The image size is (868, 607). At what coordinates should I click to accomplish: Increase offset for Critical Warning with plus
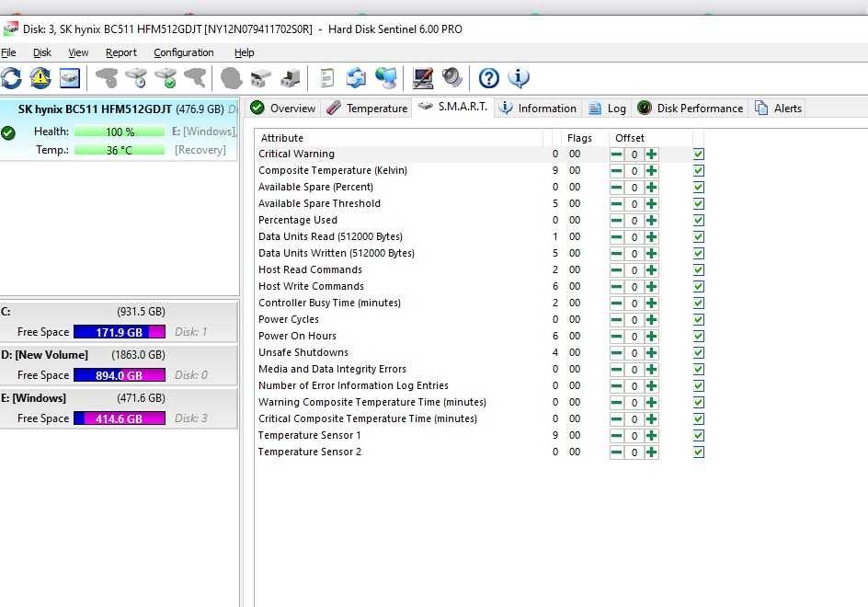pos(652,154)
